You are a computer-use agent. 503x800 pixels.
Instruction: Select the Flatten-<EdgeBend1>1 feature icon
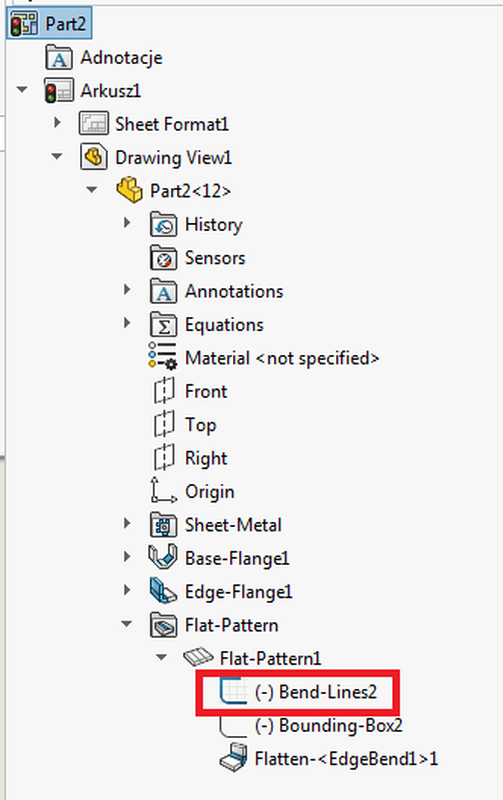[x=233, y=758]
